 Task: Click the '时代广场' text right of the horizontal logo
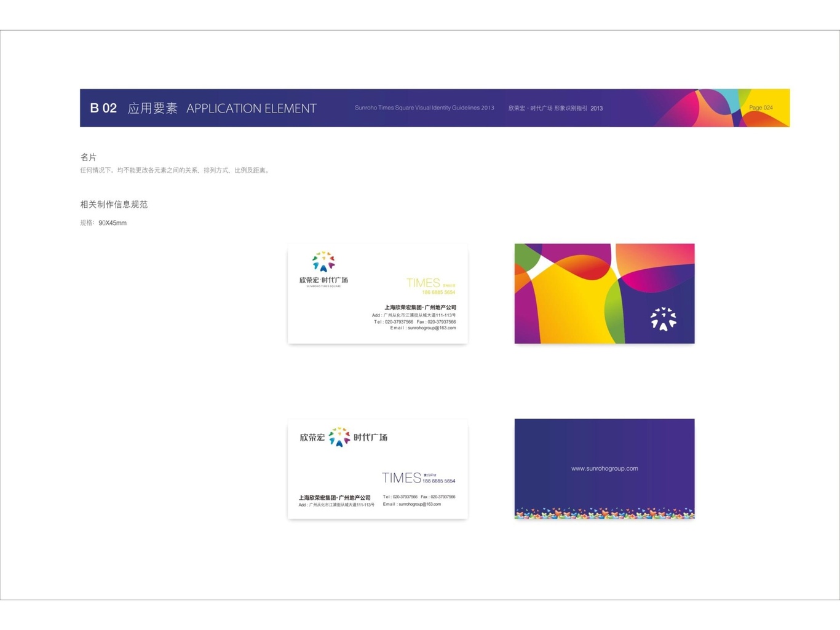pyautogui.click(x=370, y=438)
